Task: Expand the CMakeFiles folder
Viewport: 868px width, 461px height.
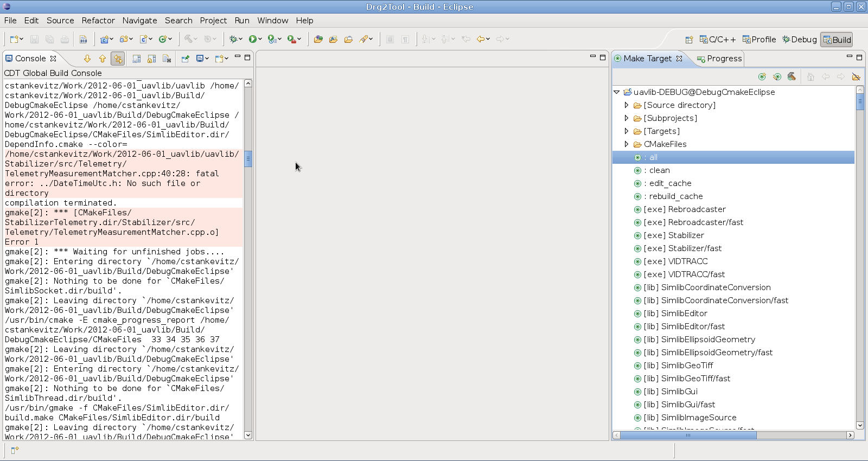Action: (627, 144)
